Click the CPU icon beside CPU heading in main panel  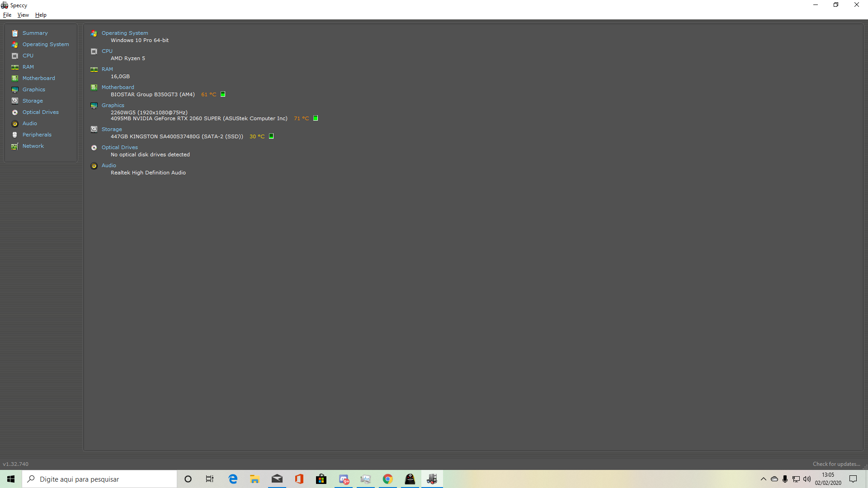click(94, 52)
